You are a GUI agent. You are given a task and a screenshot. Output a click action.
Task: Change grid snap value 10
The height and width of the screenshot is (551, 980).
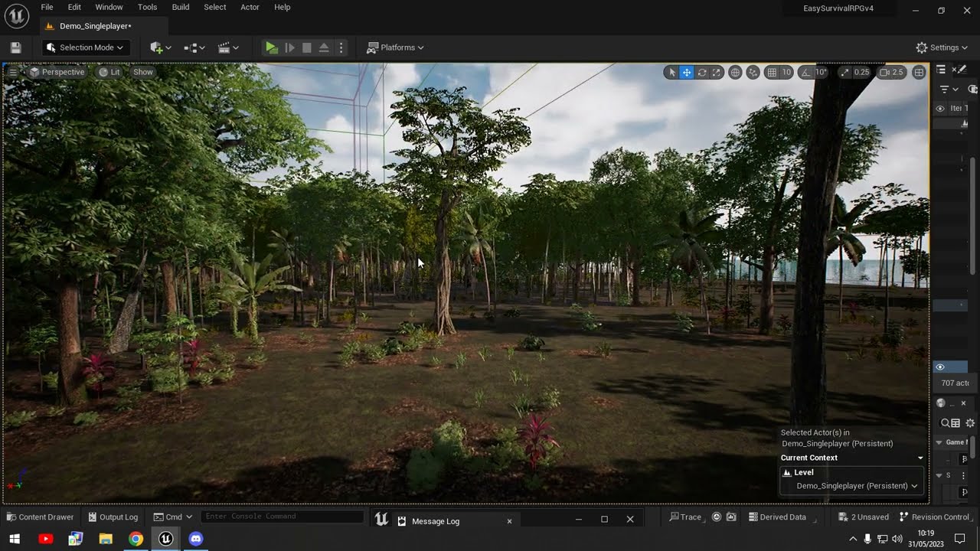[x=786, y=72]
